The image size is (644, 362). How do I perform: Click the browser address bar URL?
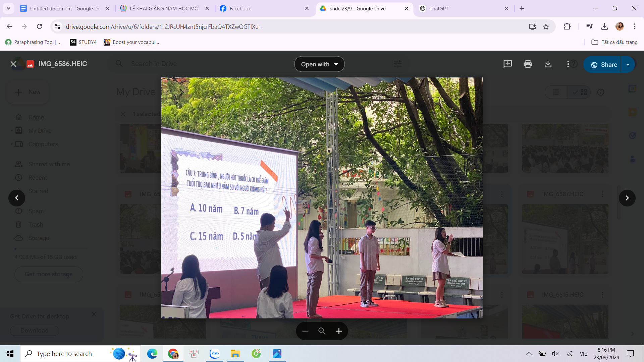pyautogui.click(x=163, y=26)
